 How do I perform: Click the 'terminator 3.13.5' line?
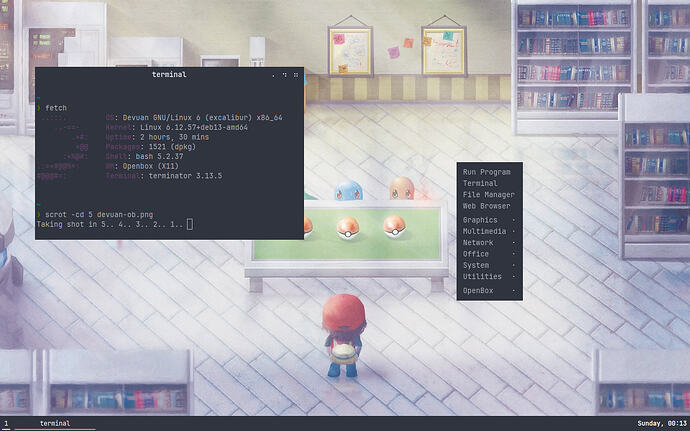click(164, 176)
